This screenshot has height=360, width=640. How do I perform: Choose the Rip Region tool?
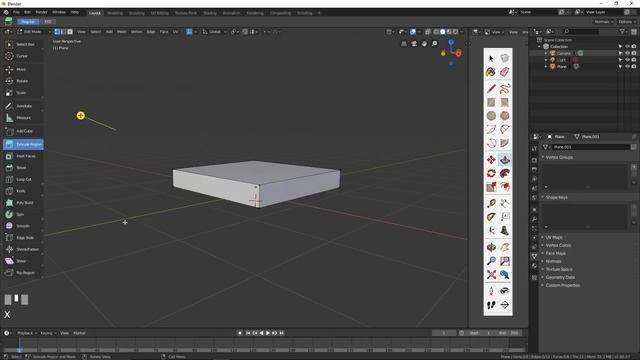23,273
